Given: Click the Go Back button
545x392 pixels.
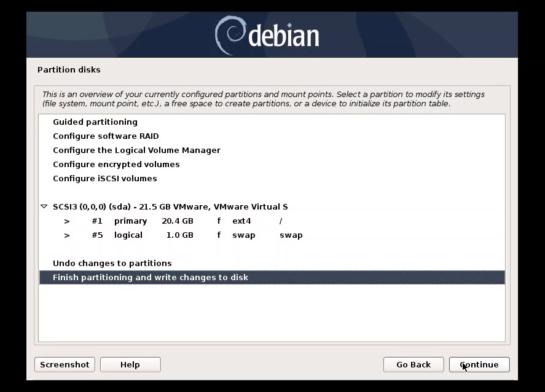Looking at the screenshot, I should [x=413, y=365].
